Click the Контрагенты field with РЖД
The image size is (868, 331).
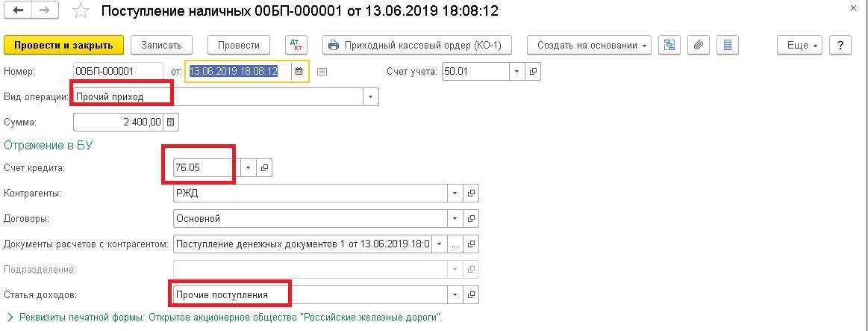click(x=310, y=193)
